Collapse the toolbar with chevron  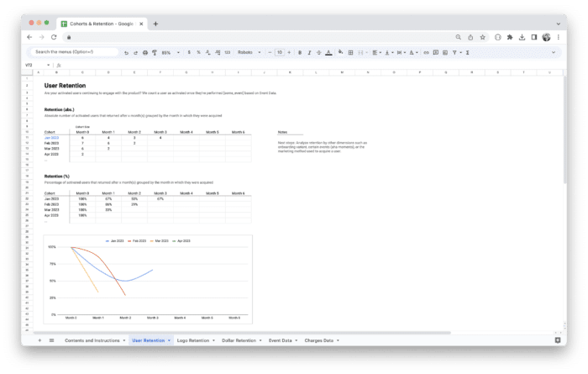554,52
